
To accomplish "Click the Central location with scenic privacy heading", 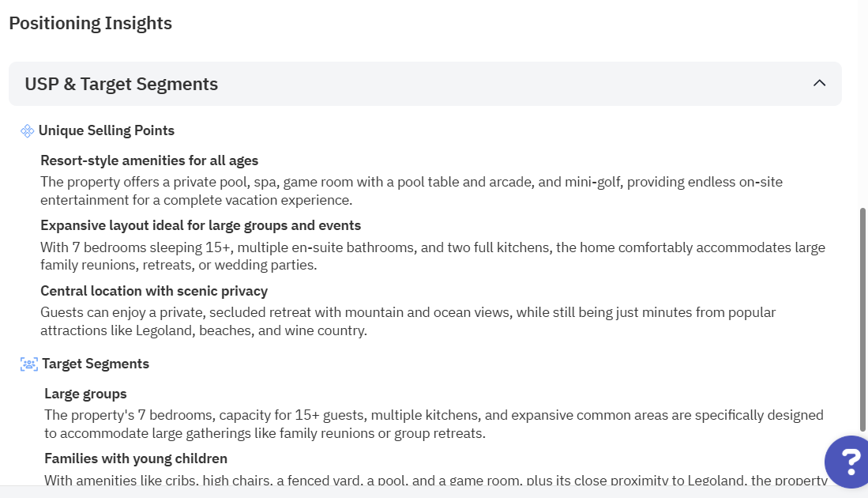I will tap(154, 291).
